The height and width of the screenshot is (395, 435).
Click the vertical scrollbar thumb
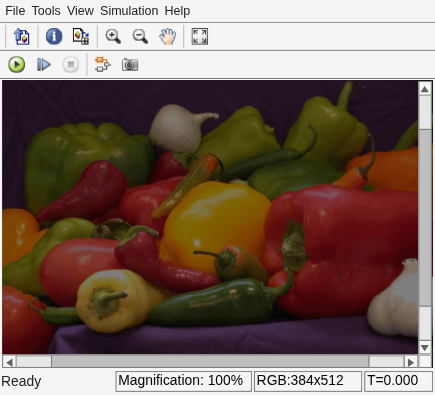coord(425,217)
